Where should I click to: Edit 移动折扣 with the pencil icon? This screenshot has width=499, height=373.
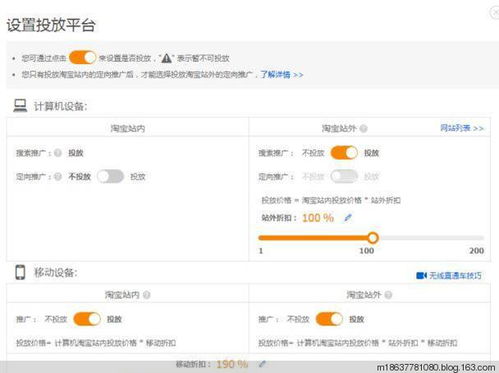262,364
